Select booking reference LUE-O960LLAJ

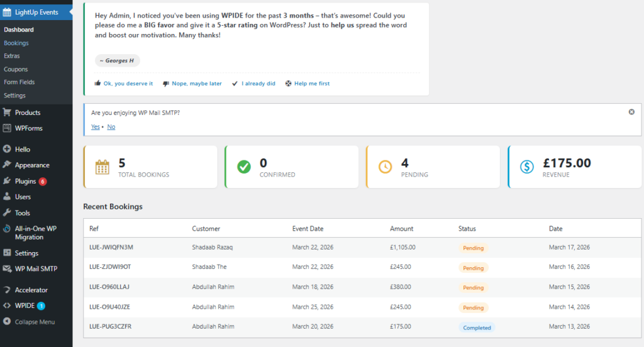click(x=109, y=287)
